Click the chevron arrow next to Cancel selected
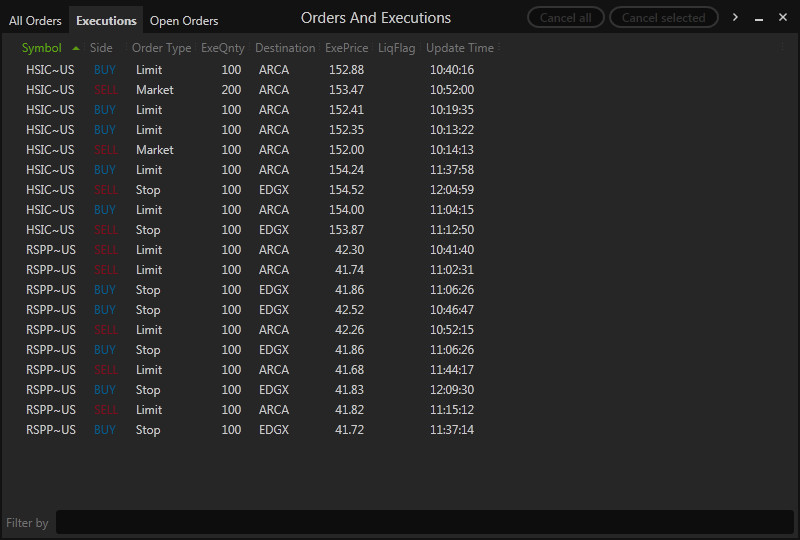This screenshot has width=800, height=540. click(x=736, y=18)
